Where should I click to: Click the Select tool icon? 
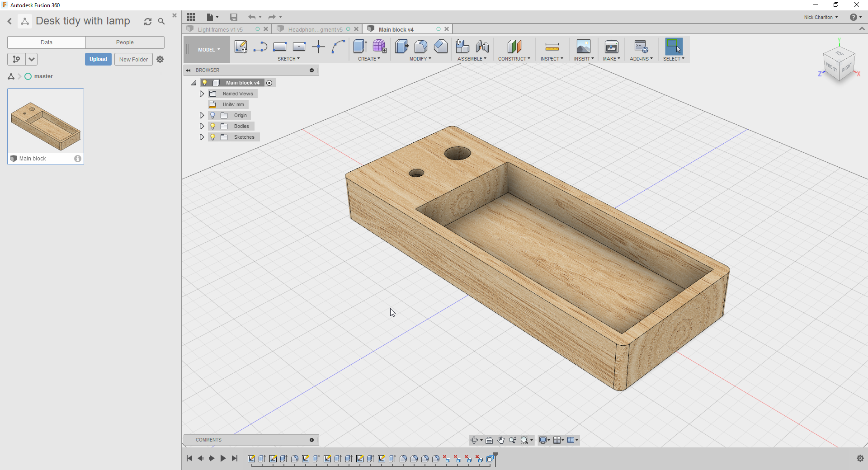[674, 47]
